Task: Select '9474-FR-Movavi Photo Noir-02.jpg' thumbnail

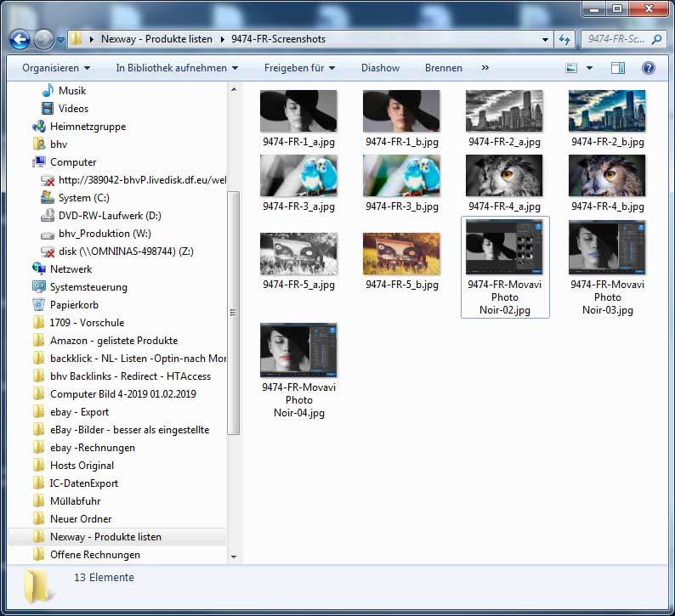Action: (505, 267)
